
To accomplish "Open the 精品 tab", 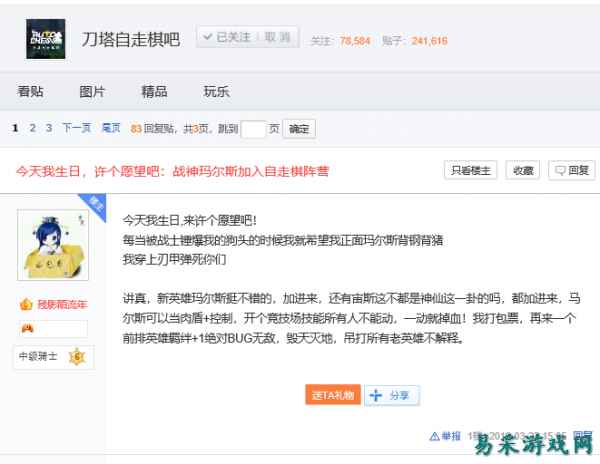I will 154,92.
